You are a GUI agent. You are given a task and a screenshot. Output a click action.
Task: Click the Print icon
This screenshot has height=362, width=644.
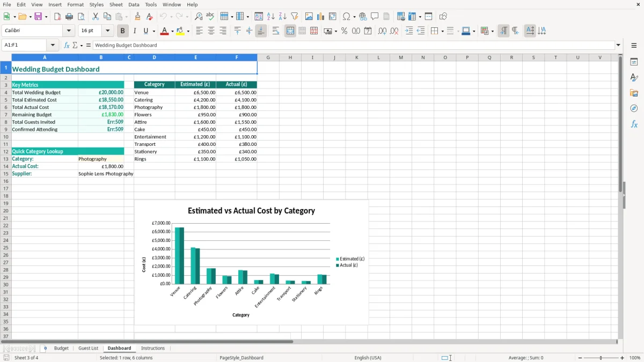click(x=69, y=16)
